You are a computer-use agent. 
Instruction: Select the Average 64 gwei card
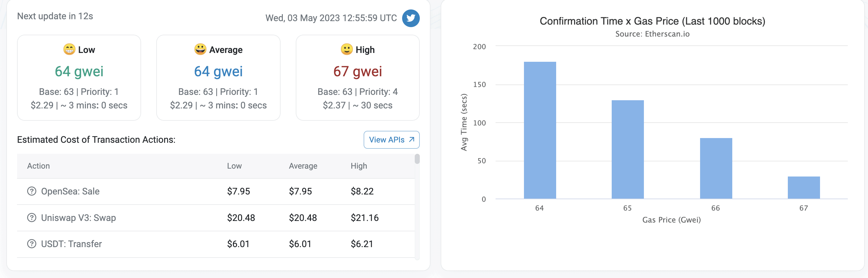point(218,78)
